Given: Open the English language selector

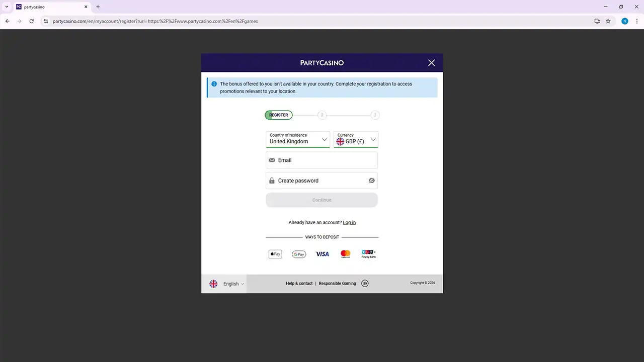Looking at the screenshot, I should point(226,284).
